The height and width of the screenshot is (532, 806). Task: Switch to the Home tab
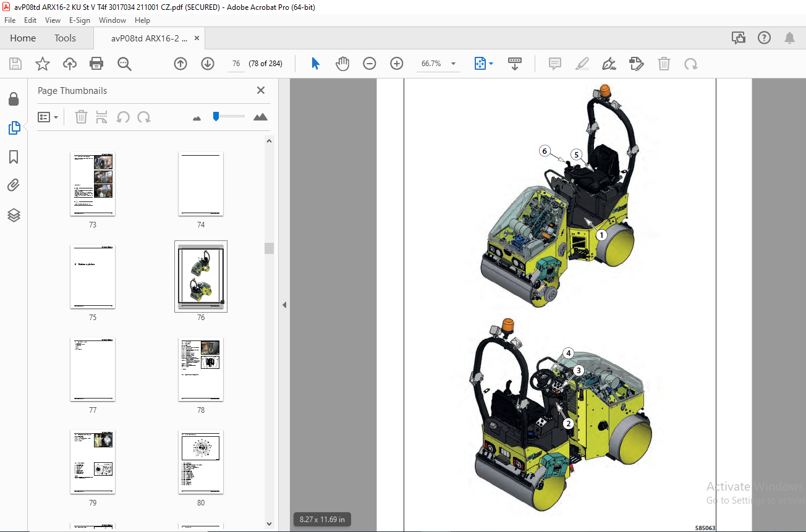tap(23, 38)
